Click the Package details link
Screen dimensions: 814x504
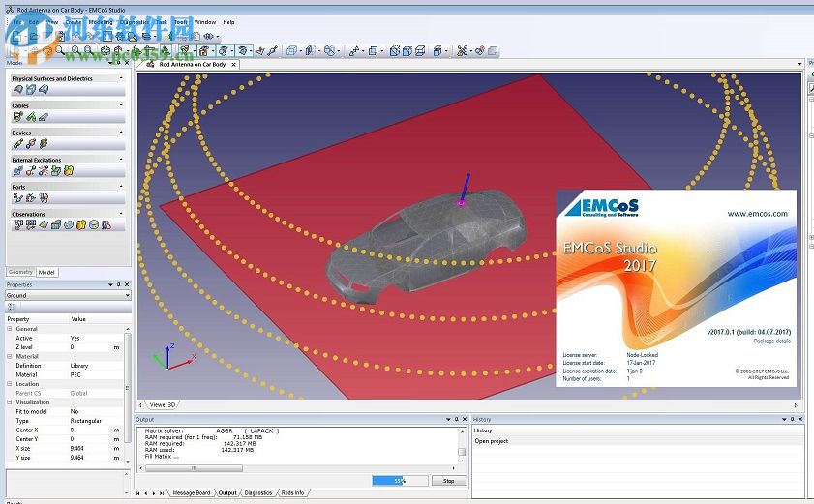(772, 341)
